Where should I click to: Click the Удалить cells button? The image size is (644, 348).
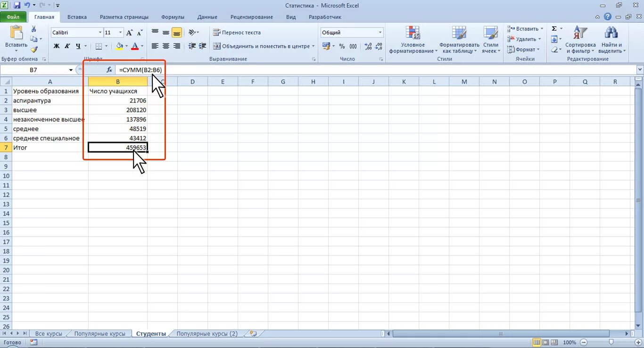pyautogui.click(x=524, y=39)
